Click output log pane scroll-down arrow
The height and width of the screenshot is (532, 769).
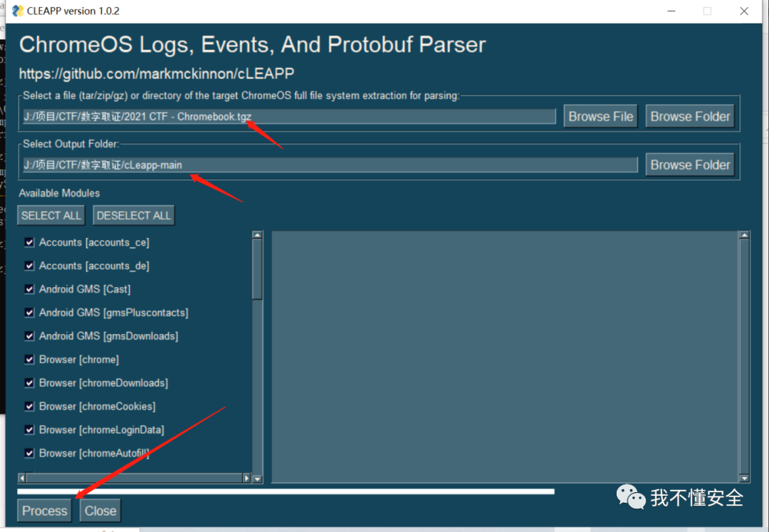[x=744, y=479]
